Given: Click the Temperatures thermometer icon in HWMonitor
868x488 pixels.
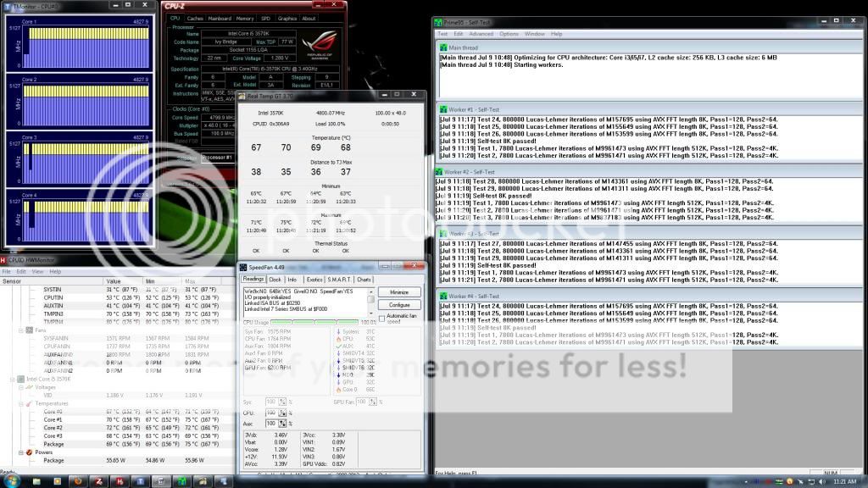Looking at the screenshot, I should [x=30, y=403].
